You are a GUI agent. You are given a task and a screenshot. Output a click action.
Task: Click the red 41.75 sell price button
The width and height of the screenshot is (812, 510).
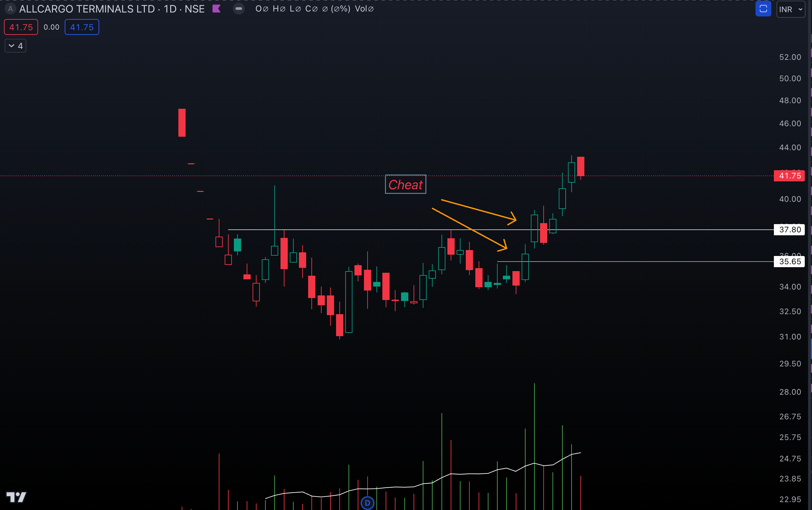21,27
